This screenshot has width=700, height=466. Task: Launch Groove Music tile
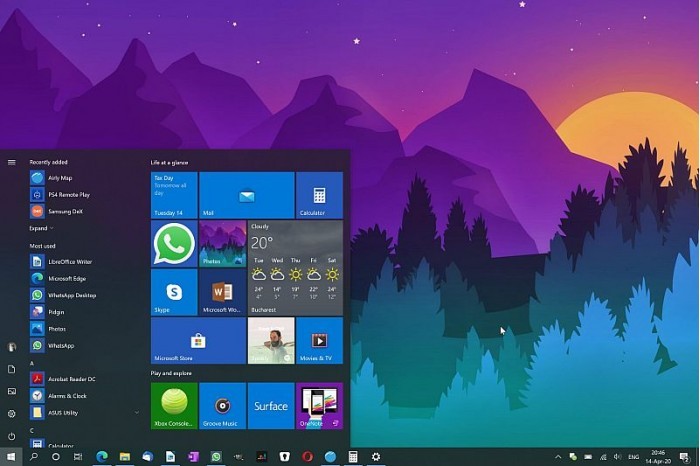(222, 405)
